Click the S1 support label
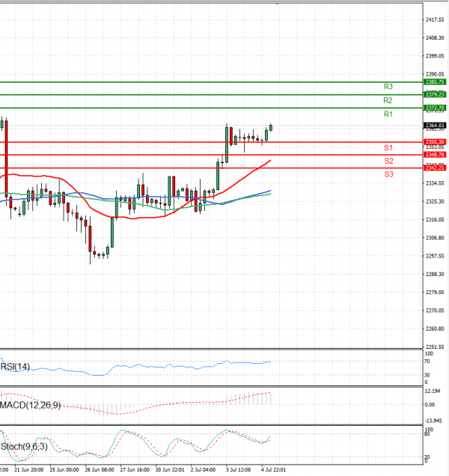The height and width of the screenshot is (476, 449). (388, 148)
